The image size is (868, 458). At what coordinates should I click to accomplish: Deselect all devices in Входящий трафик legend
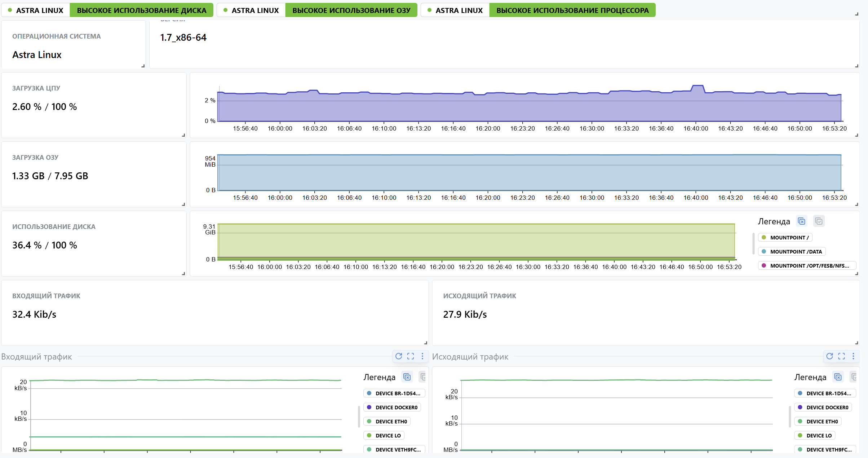[x=407, y=377]
